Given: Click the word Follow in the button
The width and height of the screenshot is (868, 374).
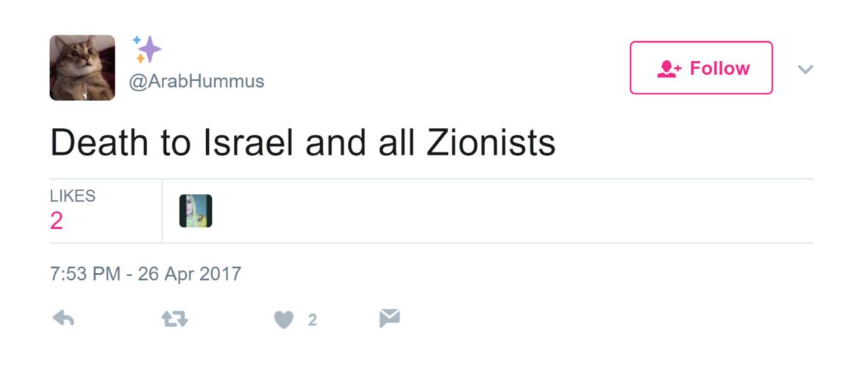Looking at the screenshot, I should pyautogui.click(x=719, y=68).
